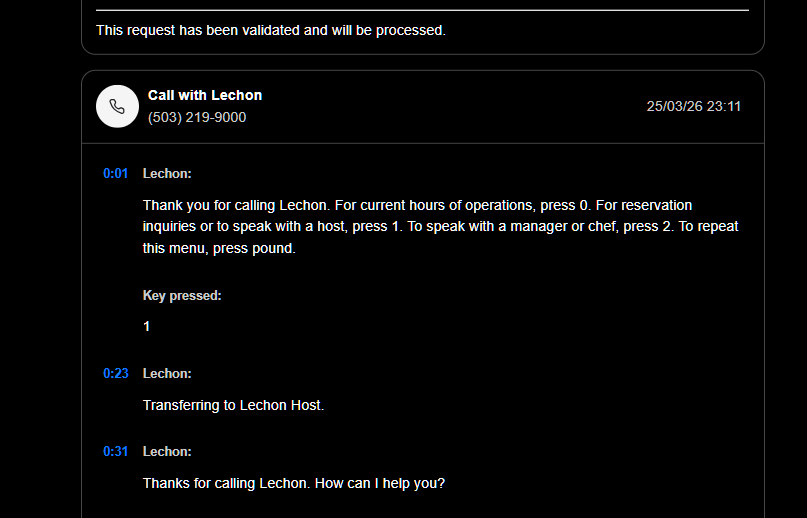Click the 25/03/26 23:11 call date
This screenshot has height=518, width=807.
pyautogui.click(x=693, y=106)
